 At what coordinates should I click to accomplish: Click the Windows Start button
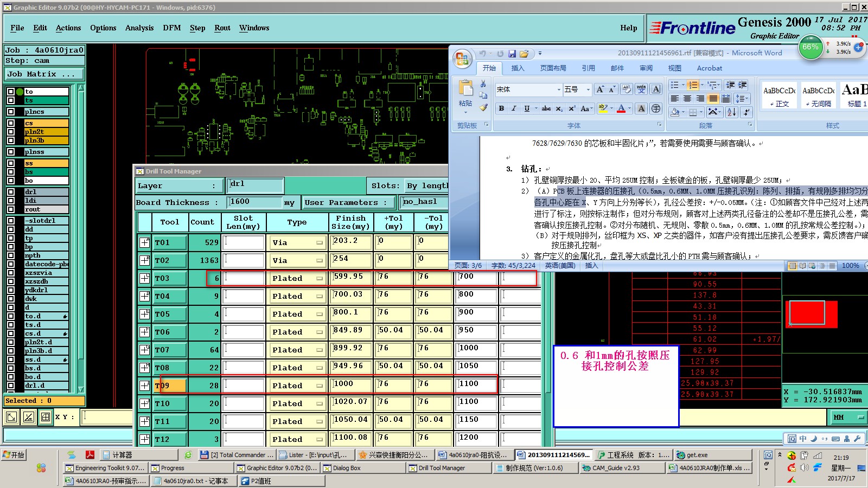click(14, 455)
